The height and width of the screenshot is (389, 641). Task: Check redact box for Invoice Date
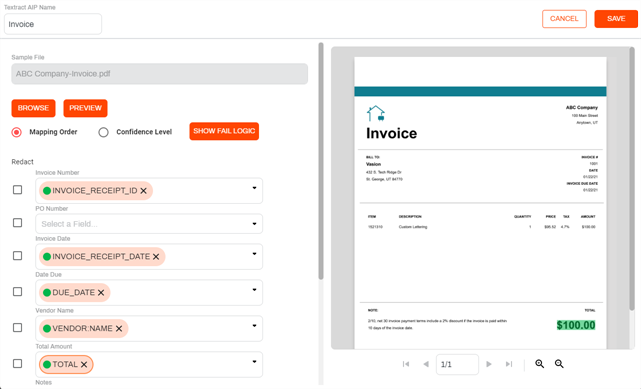point(18,256)
